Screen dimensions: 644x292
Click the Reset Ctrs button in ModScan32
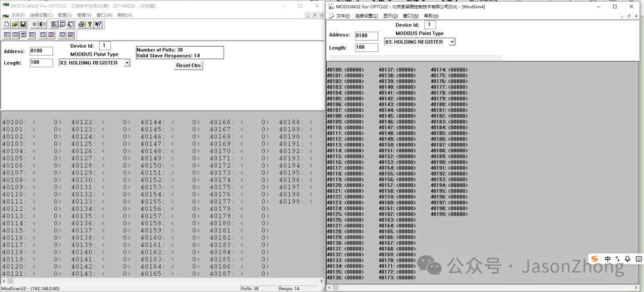pyautogui.click(x=188, y=66)
